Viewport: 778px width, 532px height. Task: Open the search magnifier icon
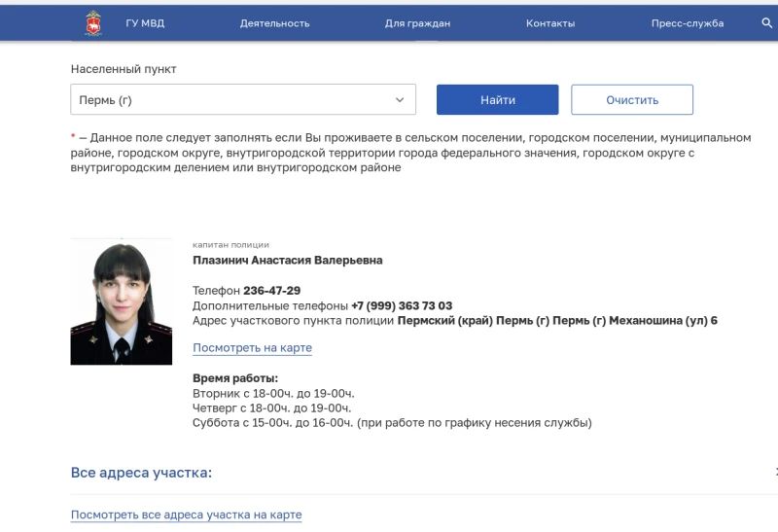(766, 22)
